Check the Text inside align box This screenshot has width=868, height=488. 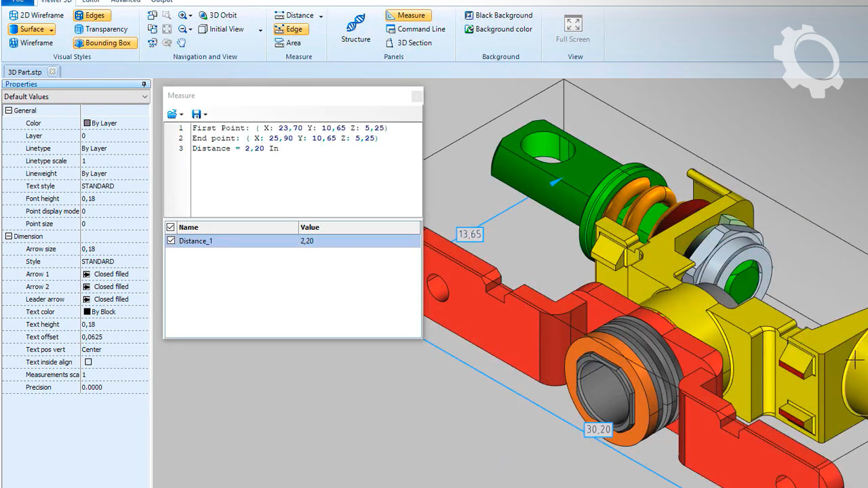point(87,362)
